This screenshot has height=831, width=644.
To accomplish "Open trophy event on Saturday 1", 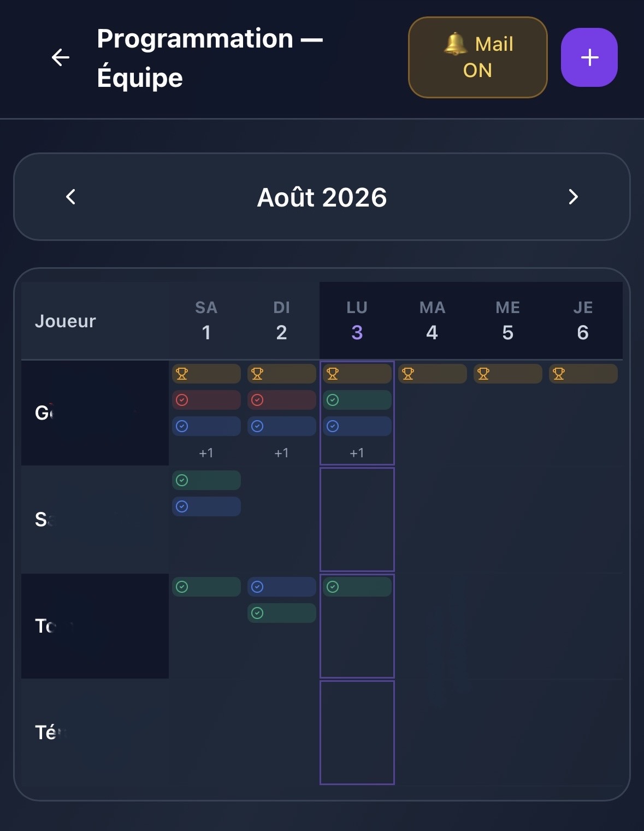I will coord(206,374).
